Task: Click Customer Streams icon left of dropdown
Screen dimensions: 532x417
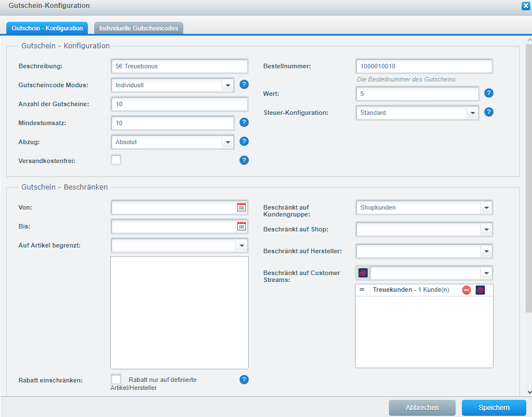Action: 363,272
